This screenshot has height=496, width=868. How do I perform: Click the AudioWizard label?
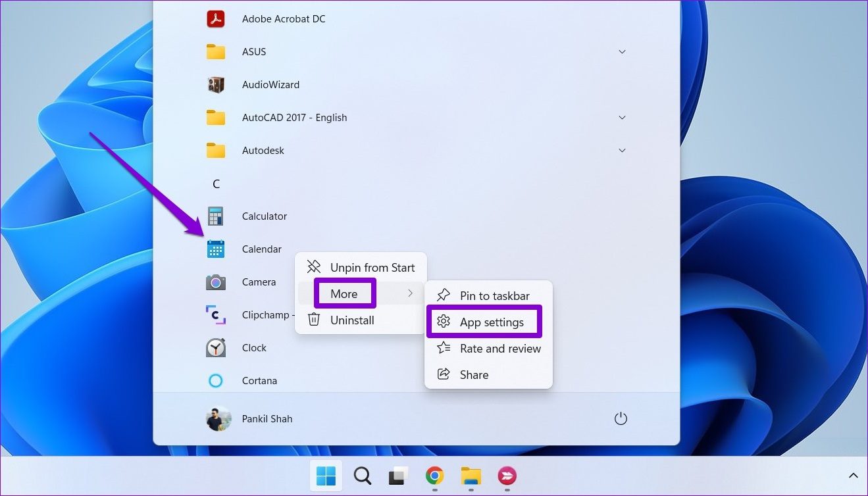(270, 85)
